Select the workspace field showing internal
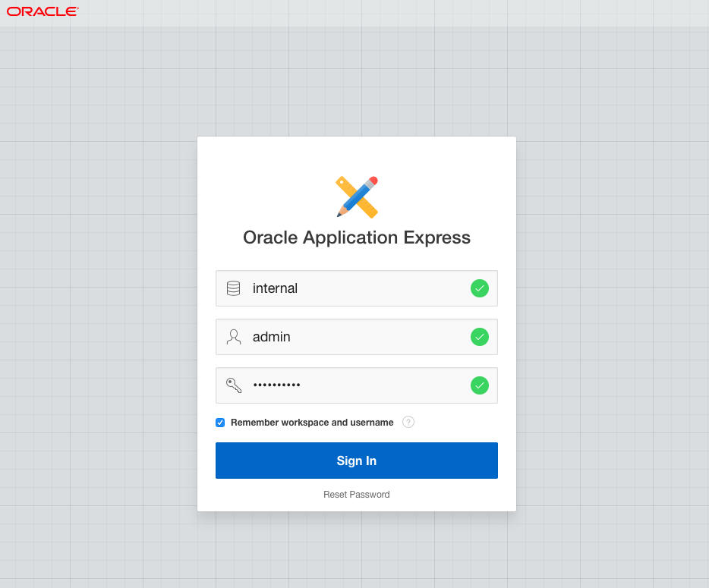This screenshot has height=588, width=709. click(349, 288)
